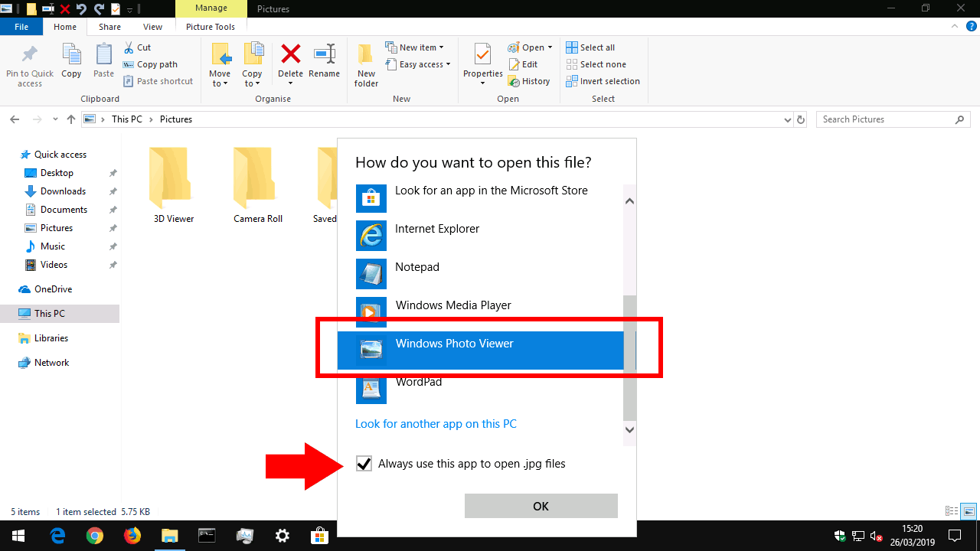The image size is (980, 551).
Task: Collapse the ribbon with the chevron
Action: click(954, 27)
